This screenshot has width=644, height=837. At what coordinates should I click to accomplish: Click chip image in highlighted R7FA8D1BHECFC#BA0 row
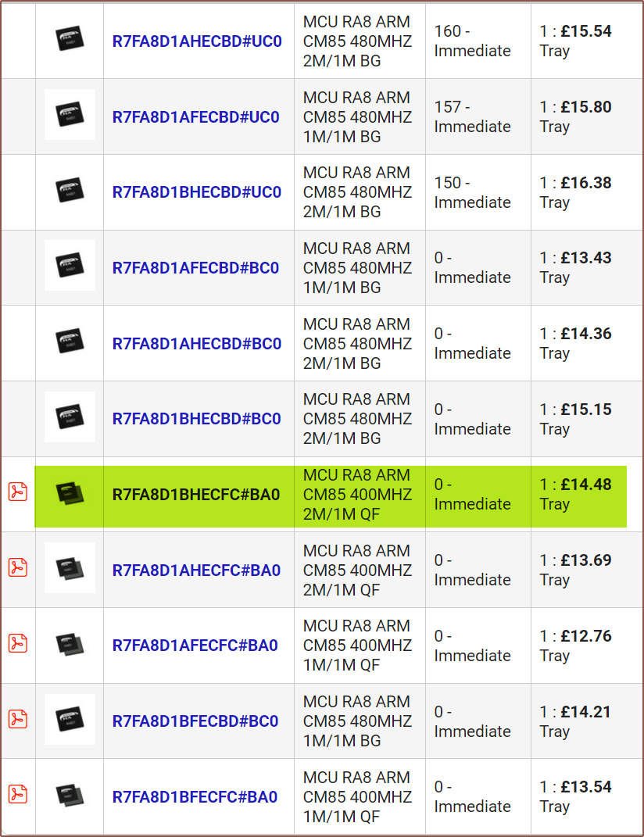pos(70,492)
